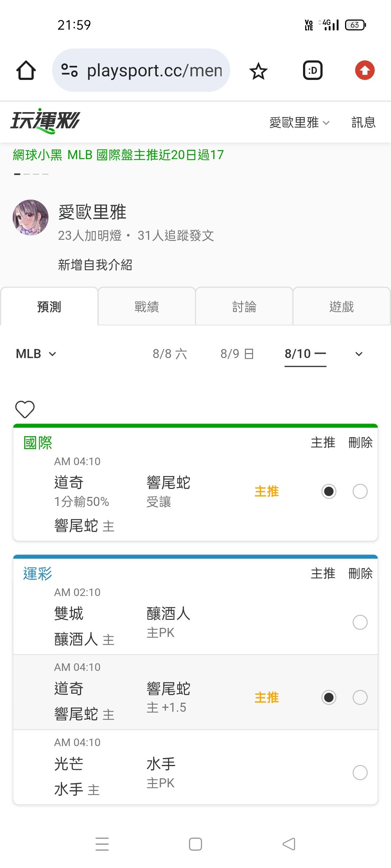Select delete radio for 雙城 vs 釀酒人
The width and height of the screenshot is (391, 868).
(360, 622)
